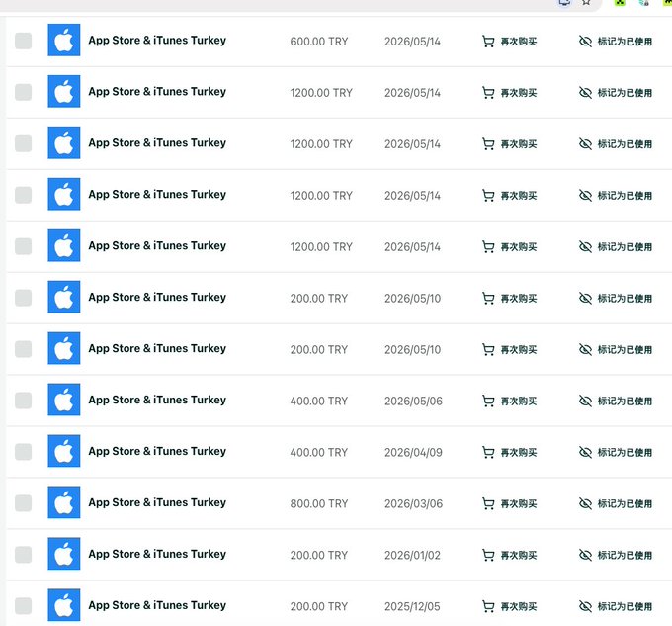Click 再次购买 on the 2025/12/05 row

coord(510,606)
